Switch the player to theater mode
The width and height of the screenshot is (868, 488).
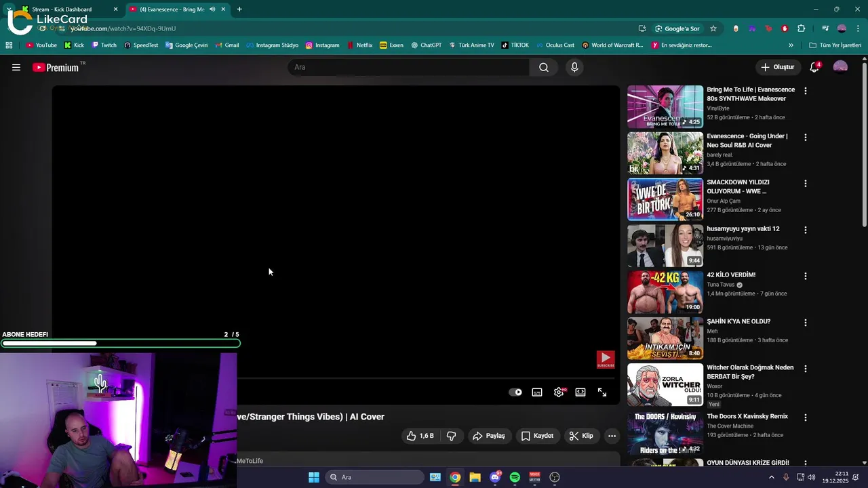coord(580,392)
